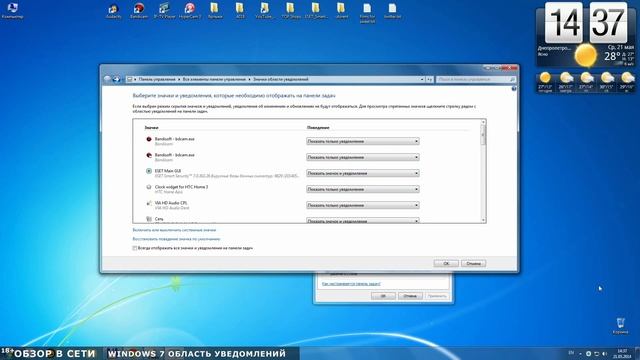Select the TOP Shops desktop folder

click(291, 11)
